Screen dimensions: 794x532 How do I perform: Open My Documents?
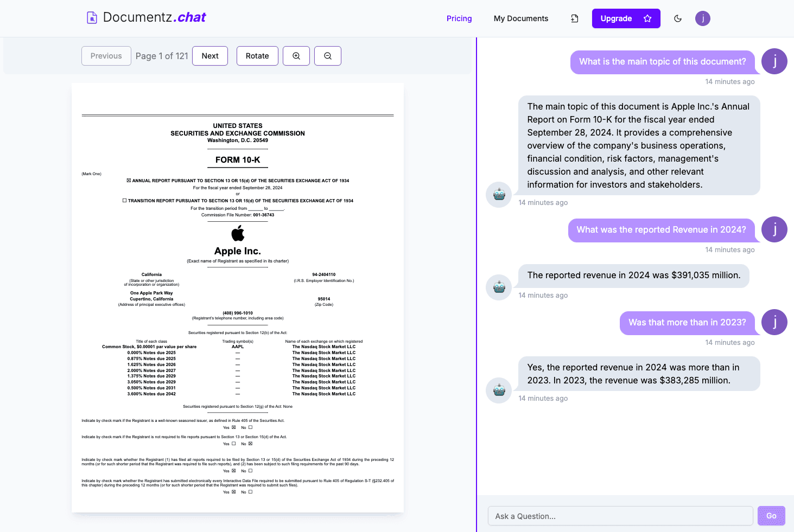[521, 18]
